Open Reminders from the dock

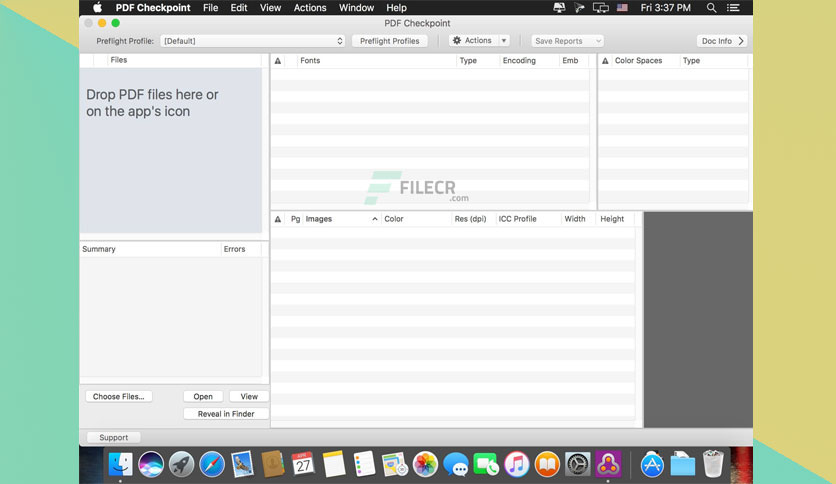[364, 464]
